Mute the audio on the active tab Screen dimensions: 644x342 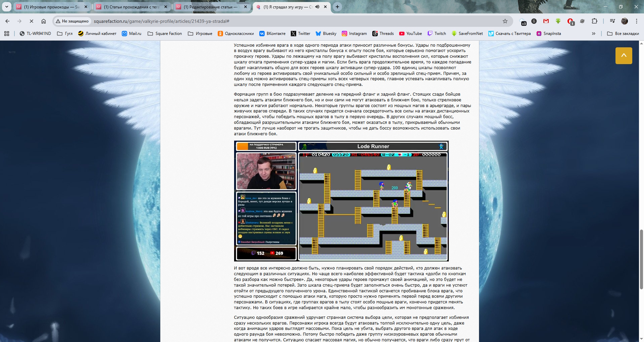click(317, 7)
